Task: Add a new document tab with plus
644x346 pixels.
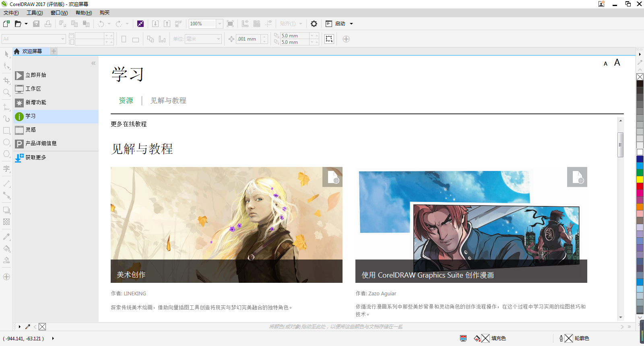Action: 54,51
